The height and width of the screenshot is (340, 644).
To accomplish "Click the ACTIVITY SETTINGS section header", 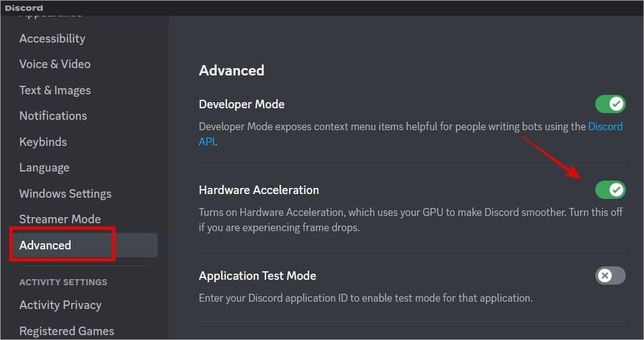I will point(63,282).
